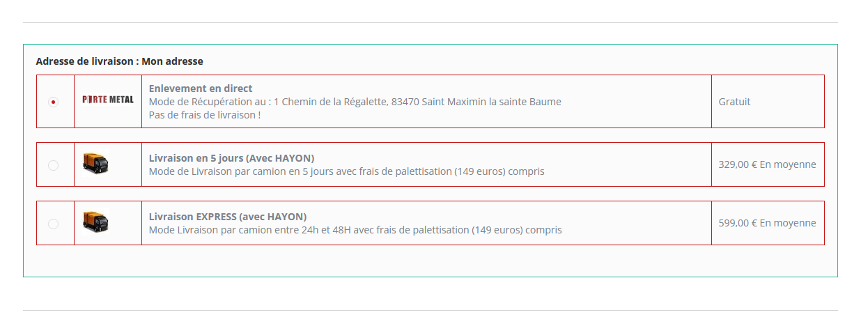Viewport: 868px width, 324px height.
Task: Select the Enlevement en direct radio button
Action: pos(53,102)
